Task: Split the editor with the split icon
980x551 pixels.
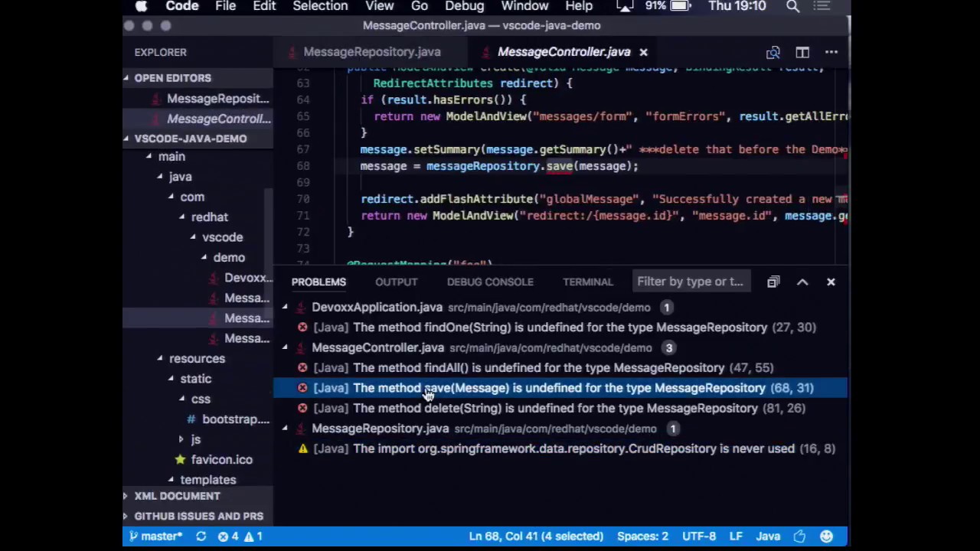Action: (802, 52)
